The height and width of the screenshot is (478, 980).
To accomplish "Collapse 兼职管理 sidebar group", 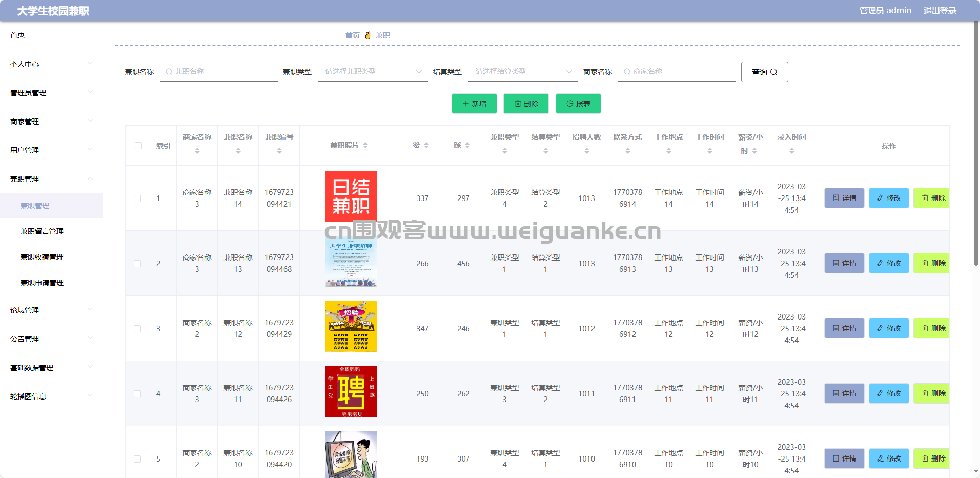I will click(51, 179).
